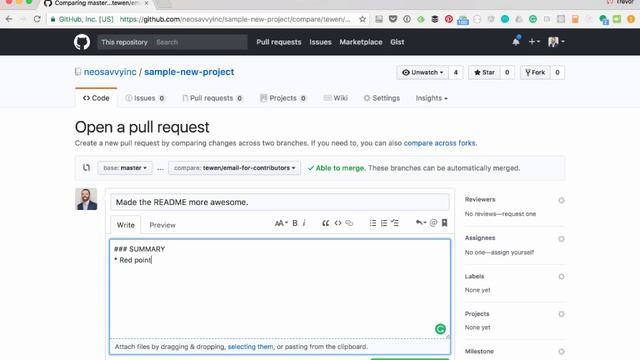Open Issues in top navigation
This screenshot has width=640, height=360.
[320, 42]
